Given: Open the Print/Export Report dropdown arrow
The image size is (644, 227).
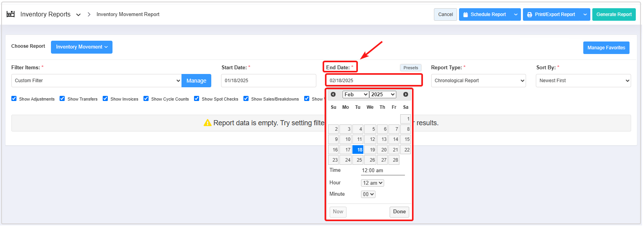Looking at the screenshot, I should [585, 14].
